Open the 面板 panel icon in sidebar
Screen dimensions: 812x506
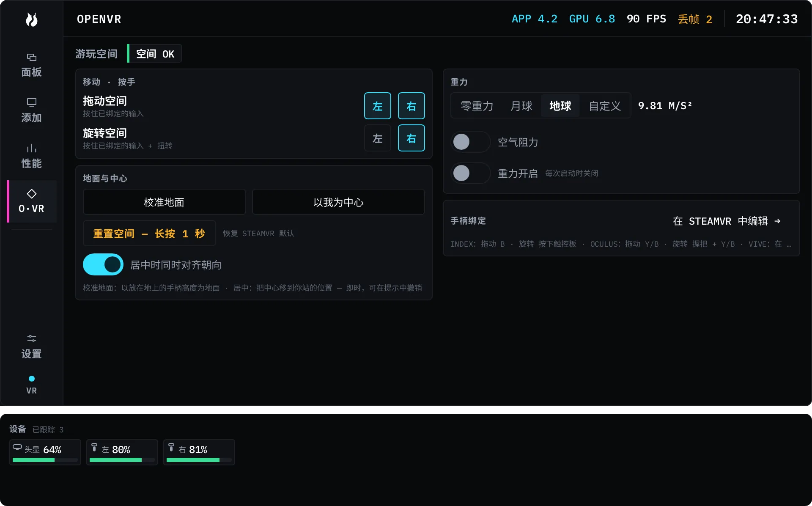[x=32, y=57]
